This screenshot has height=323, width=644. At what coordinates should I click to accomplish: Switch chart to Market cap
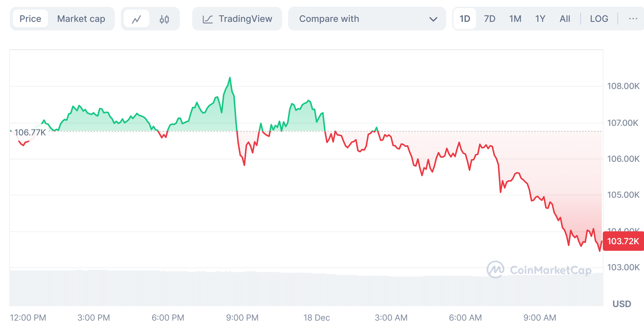[81, 19]
